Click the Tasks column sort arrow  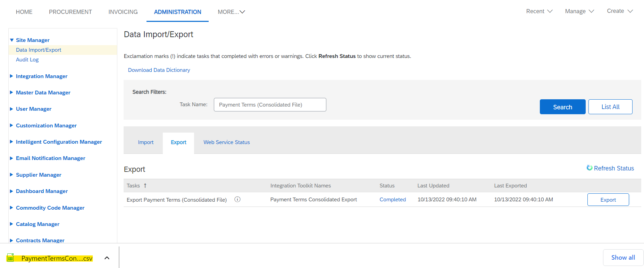145,186
